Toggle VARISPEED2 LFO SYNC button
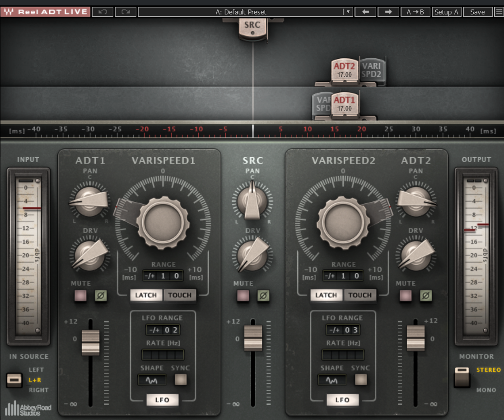This screenshot has width=504, height=420. (x=361, y=379)
